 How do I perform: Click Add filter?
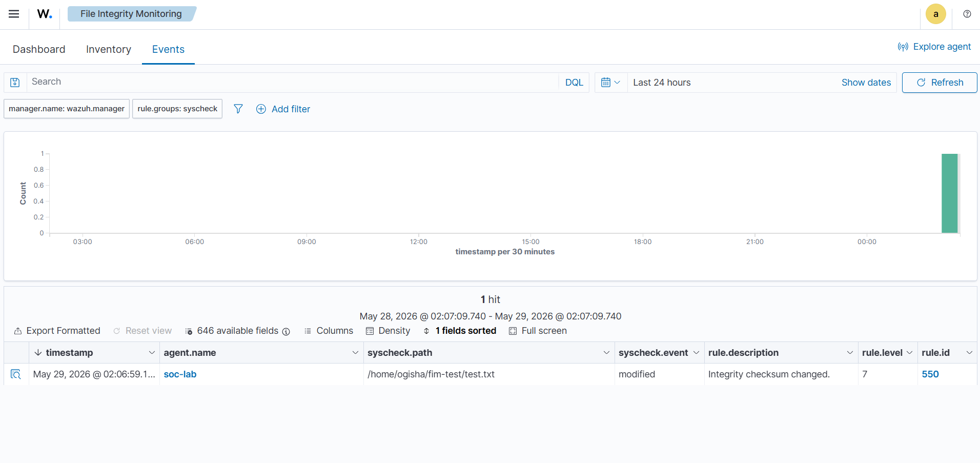click(283, 109)
